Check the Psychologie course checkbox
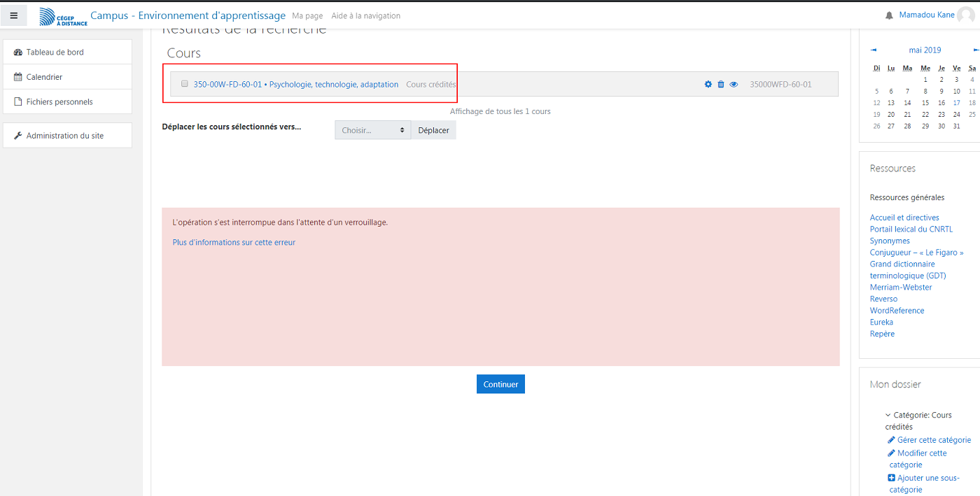The width and height of the screenshot is (980, 496). pos(185,84)
